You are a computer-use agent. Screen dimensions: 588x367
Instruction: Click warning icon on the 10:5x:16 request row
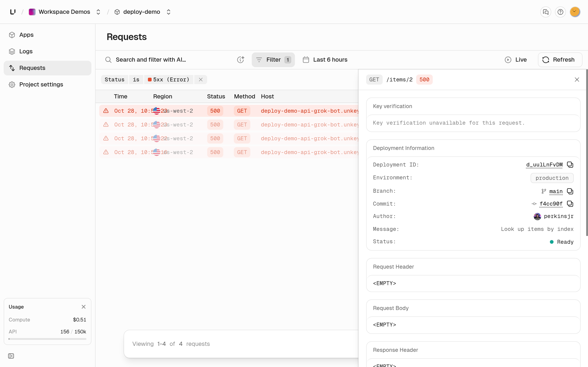pos(106,152)
